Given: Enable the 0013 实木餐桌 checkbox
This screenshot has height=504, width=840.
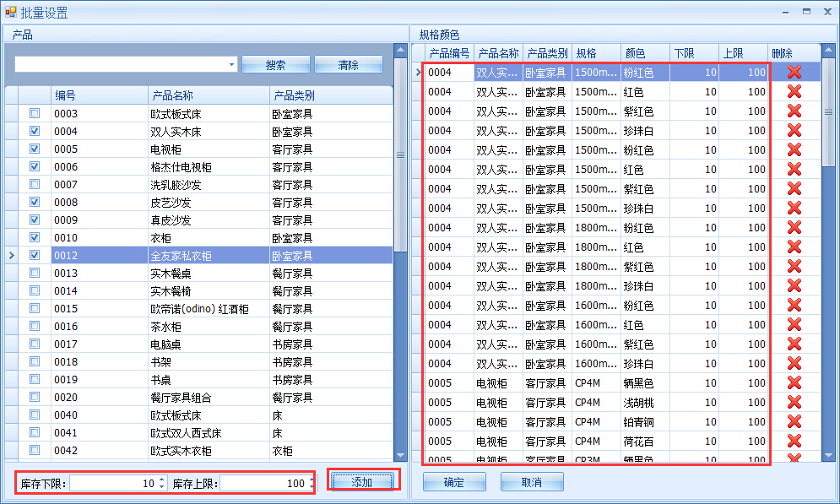Looking at the screenshot, I should [x=33, y=273].
